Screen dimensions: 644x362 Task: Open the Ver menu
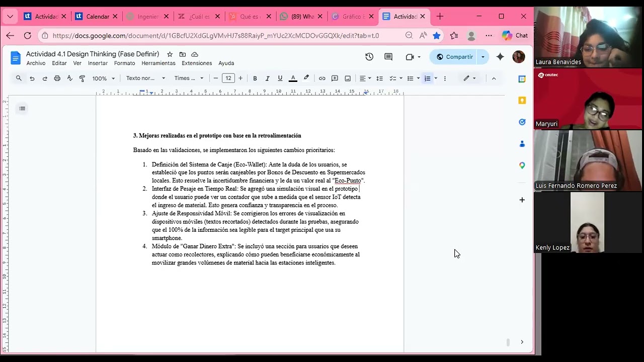pos(77,63)
